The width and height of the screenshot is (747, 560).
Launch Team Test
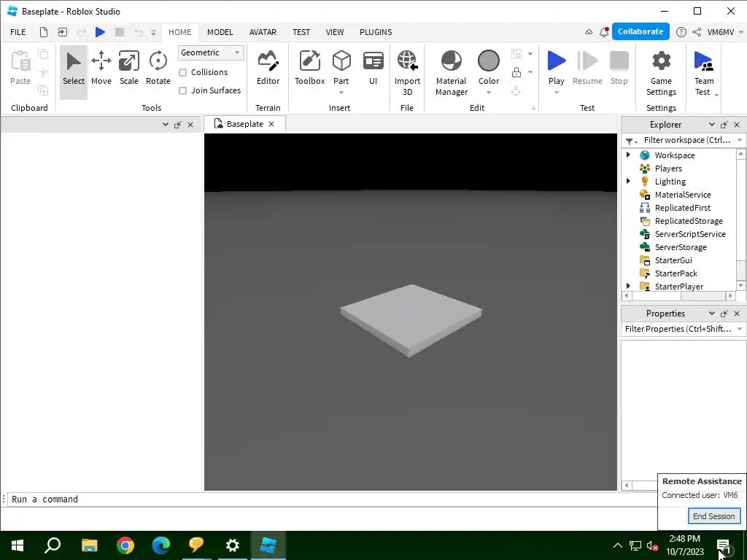click(704, 73)
